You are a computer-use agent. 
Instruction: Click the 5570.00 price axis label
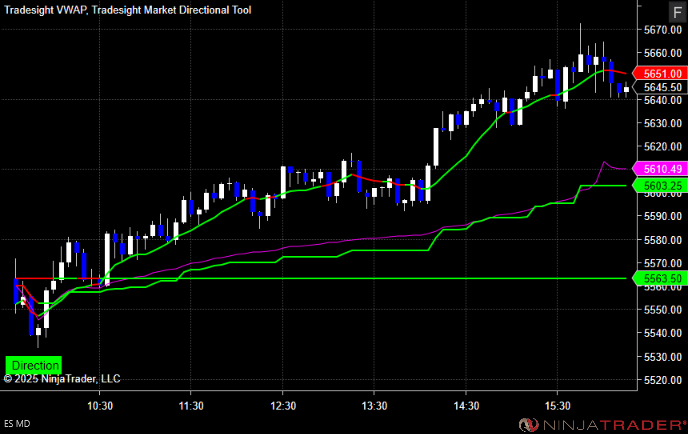(x=663, y=263)
